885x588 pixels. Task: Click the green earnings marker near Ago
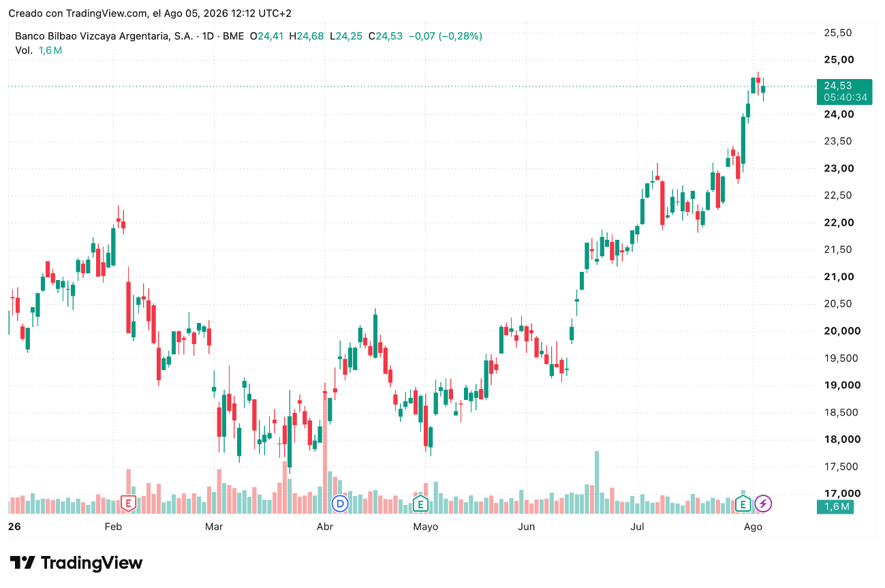pos(743,504)
